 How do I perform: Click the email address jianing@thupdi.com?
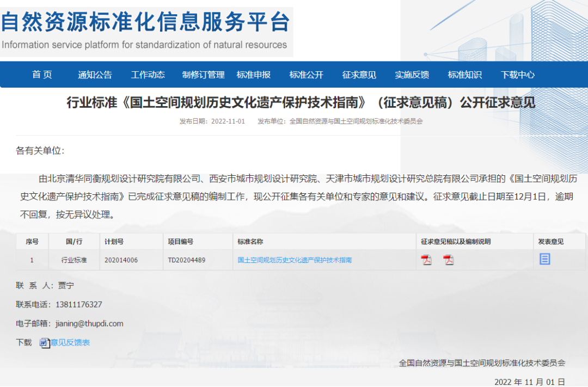pos(89,323)
